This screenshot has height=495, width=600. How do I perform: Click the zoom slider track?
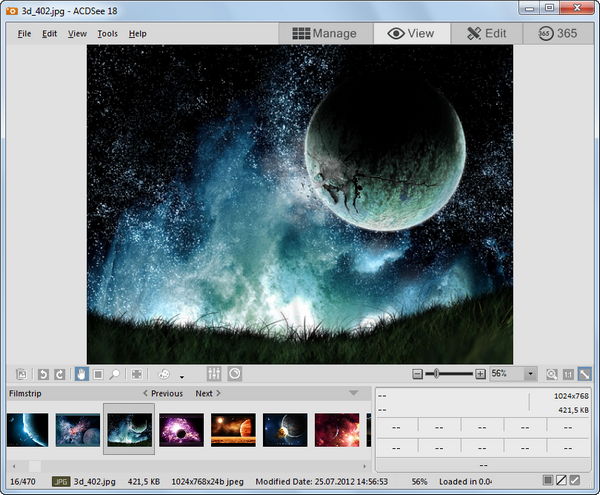coord(455,374)
